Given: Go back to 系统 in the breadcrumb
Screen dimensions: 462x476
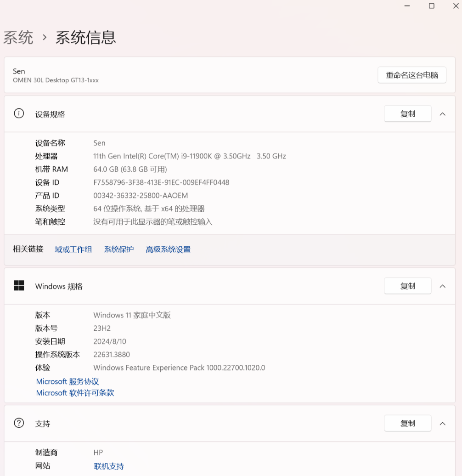Looking at the screenshot, I should coord(18,37).
